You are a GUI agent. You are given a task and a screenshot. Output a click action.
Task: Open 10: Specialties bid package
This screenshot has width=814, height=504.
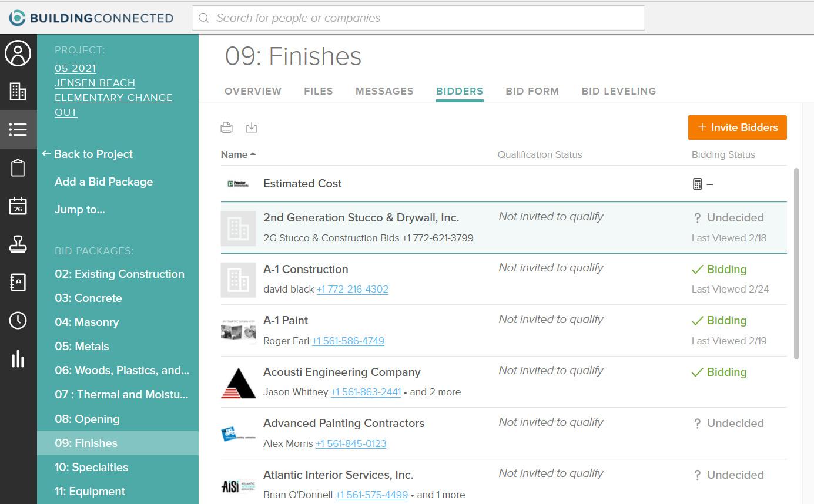coord(92,467)
